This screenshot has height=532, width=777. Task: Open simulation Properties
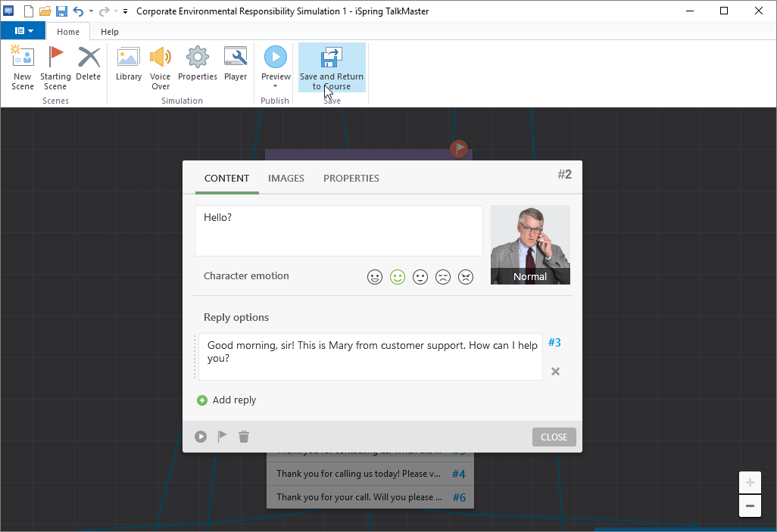pyautogui.click(x=197, y=67)
